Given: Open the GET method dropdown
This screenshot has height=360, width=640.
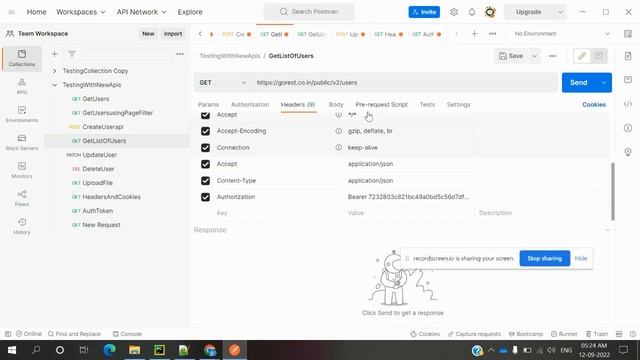Looking at the screenshot, I should tap(222, 82).
